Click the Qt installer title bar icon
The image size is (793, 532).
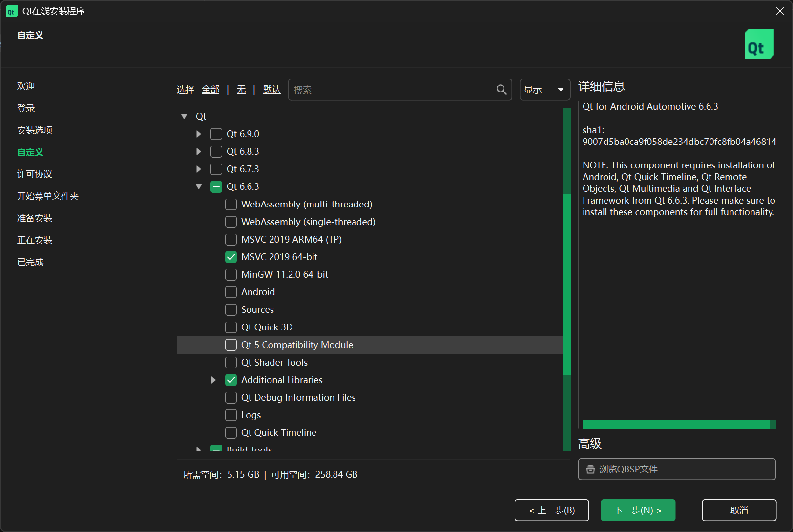point(12,11)
